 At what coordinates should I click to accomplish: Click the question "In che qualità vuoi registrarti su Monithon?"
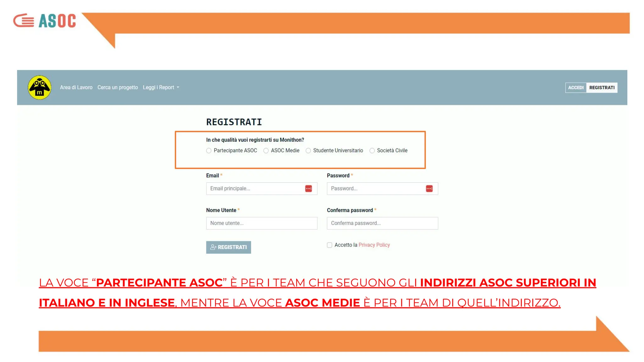point(255,140)
